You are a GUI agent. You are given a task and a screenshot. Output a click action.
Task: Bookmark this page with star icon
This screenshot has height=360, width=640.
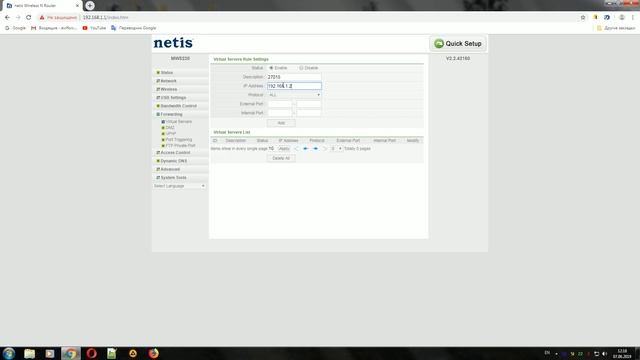click(583, 18)
